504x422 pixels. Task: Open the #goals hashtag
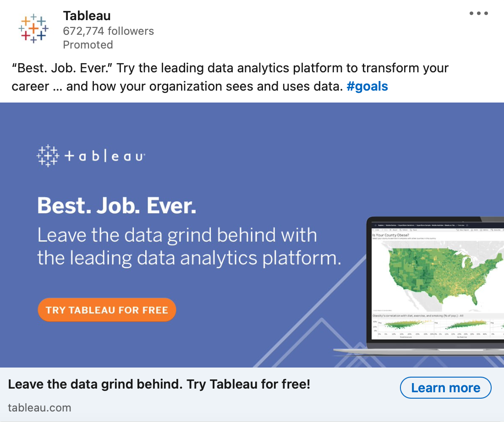[367, 87]
